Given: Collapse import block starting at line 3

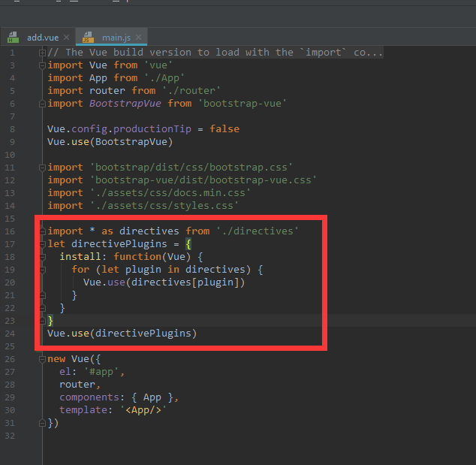Looking at the screenshot, I should pos(43,65).
